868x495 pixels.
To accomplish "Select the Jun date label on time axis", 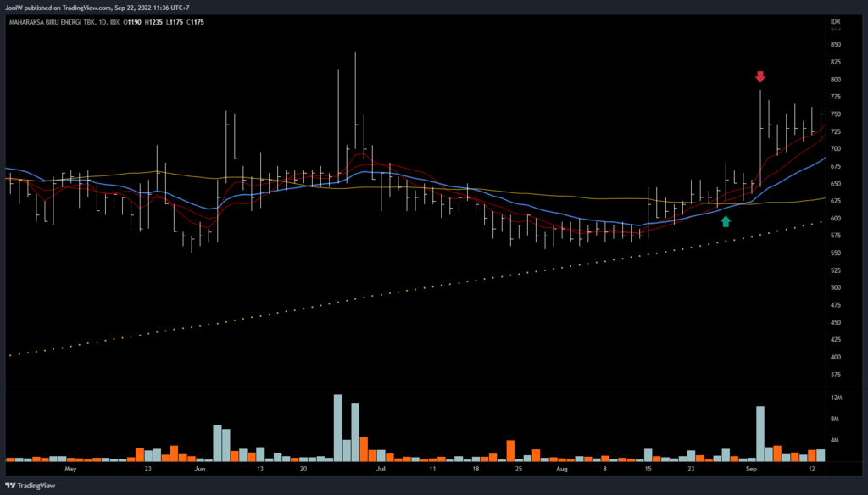I will point(200,468).
